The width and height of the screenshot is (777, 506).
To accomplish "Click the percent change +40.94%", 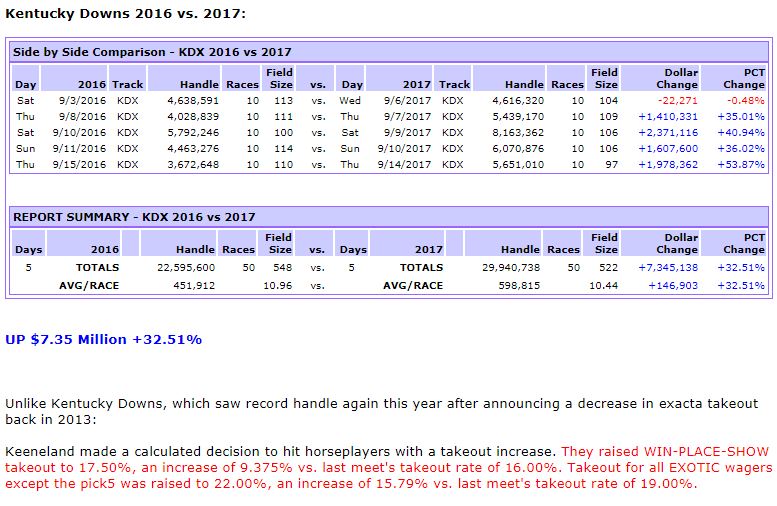I will pos(741,132).
